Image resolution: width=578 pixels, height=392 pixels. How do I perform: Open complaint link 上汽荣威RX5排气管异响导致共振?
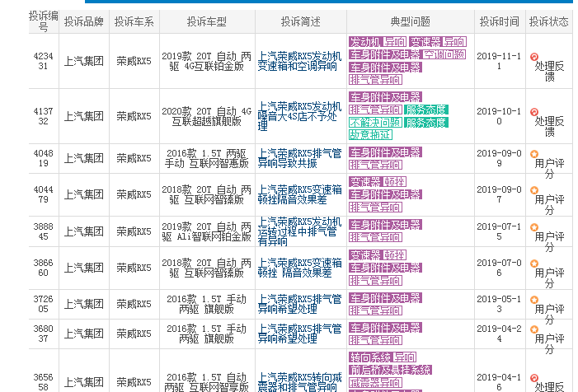click(x=299, y=158)
